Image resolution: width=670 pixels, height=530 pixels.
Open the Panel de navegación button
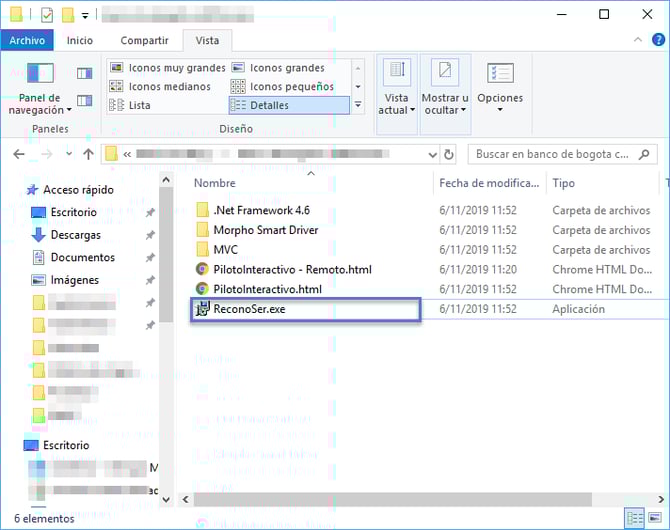coord(40,88)
